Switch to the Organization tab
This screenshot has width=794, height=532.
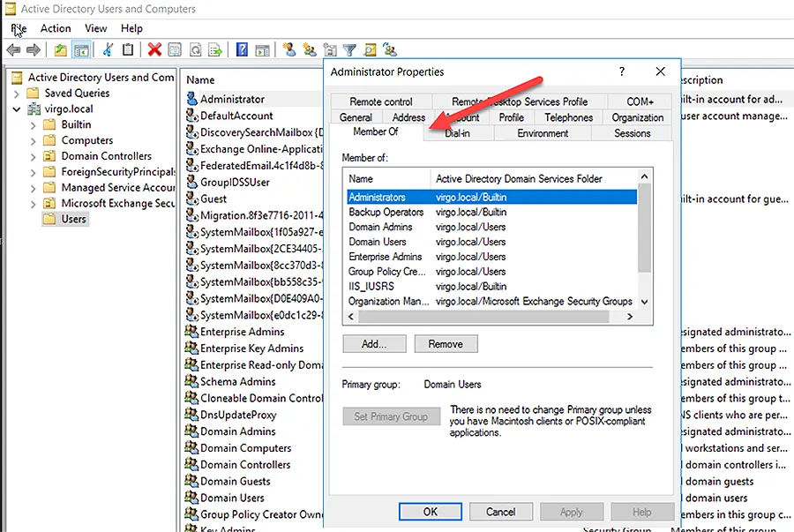pyautogui.click(x=638, y=117)
